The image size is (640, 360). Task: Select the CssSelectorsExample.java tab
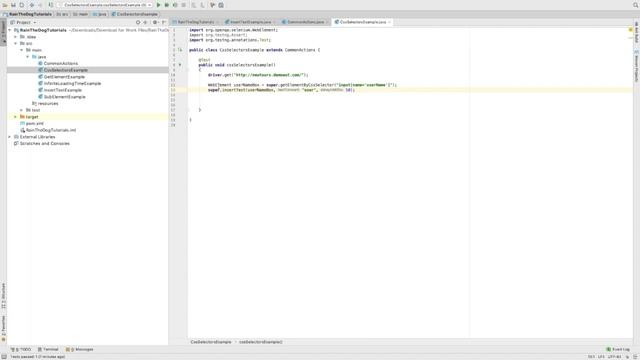pos(362,22)
